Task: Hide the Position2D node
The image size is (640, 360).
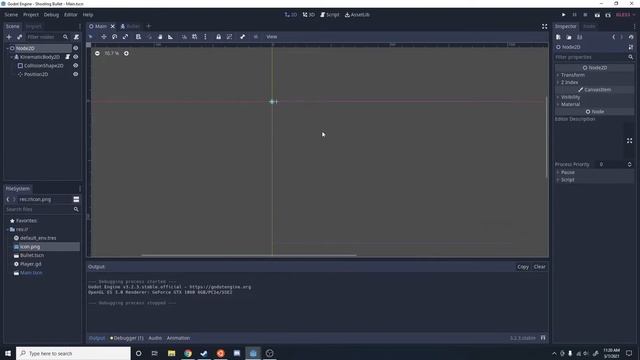Action: point(76,74)
